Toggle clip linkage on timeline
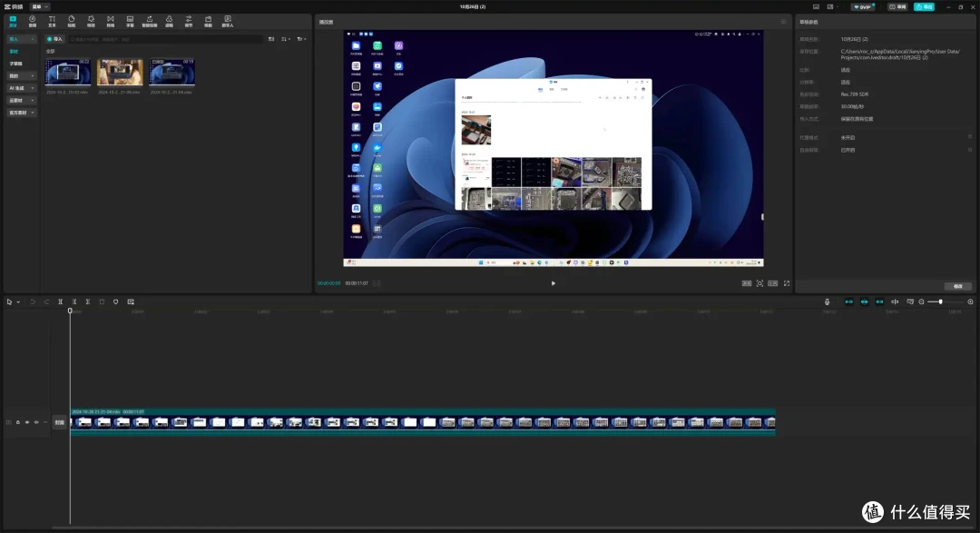The width and height of the screenshot is (980, 533). [879, 301]
